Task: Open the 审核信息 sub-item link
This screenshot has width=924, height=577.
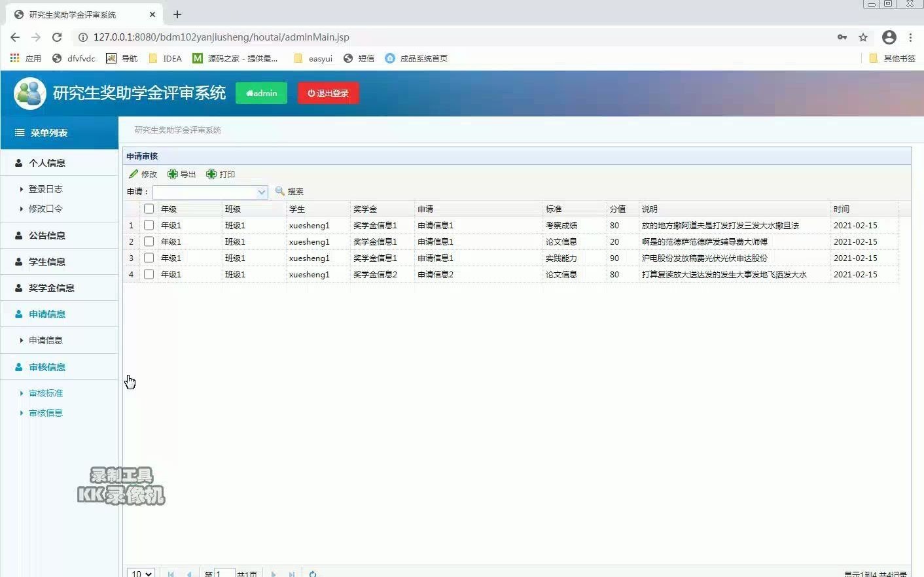Action: [x=45, y=413]
